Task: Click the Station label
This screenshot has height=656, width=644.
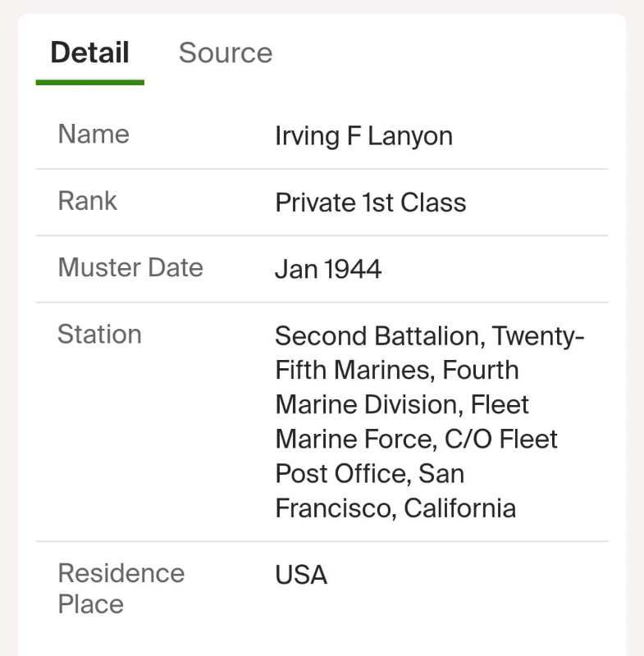Action: coord(98,335)
